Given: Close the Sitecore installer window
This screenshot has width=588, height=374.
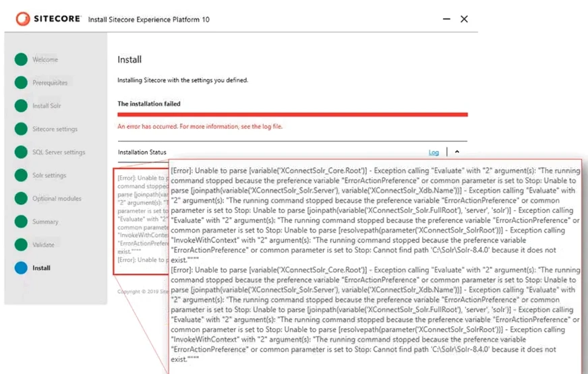Looking at the screenshot, I should [464, 19].
